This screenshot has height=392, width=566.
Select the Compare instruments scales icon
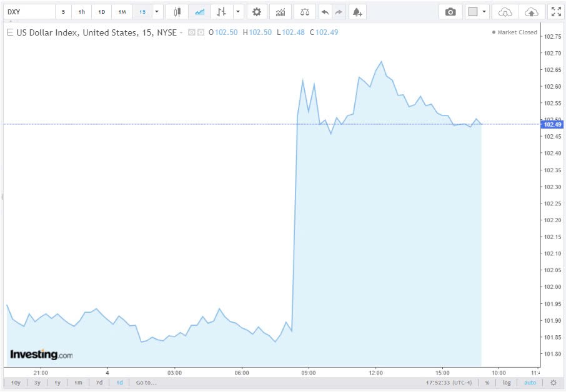[305, 11]
